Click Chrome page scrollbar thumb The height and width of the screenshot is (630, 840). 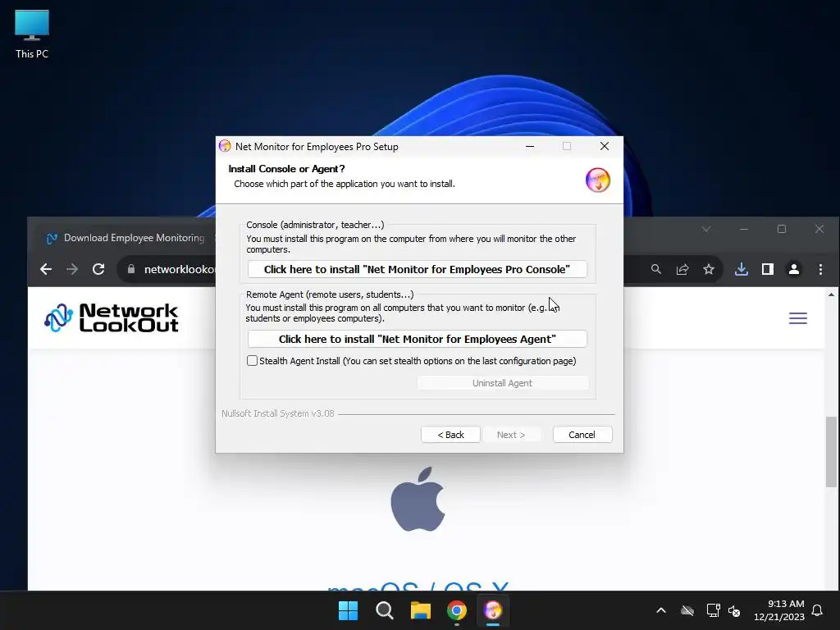coord(832,451)
